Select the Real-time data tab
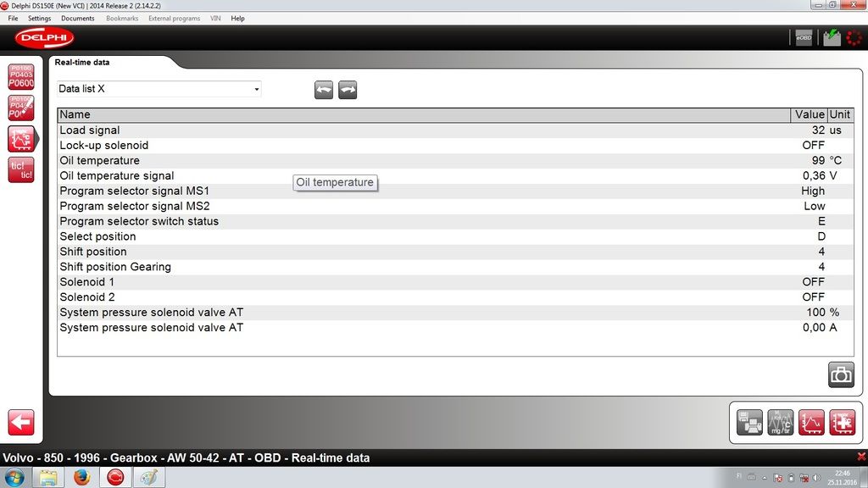The image size is (868, 488). coord(82,63)
